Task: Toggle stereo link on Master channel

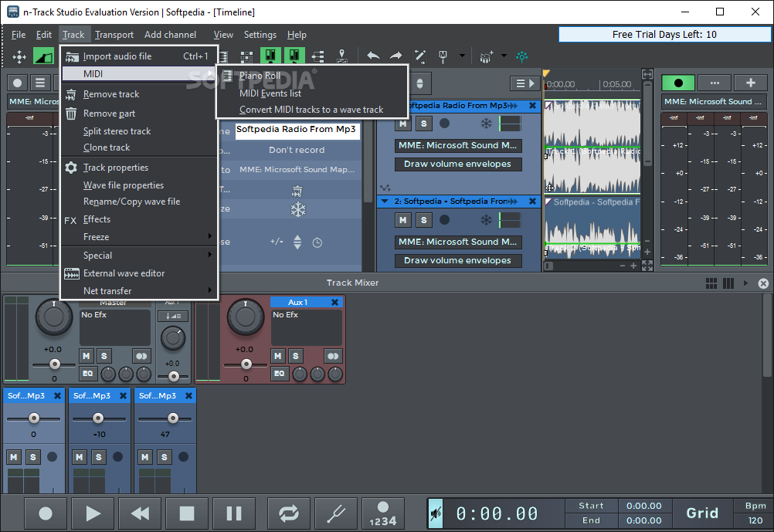Action: pos(141,356)
